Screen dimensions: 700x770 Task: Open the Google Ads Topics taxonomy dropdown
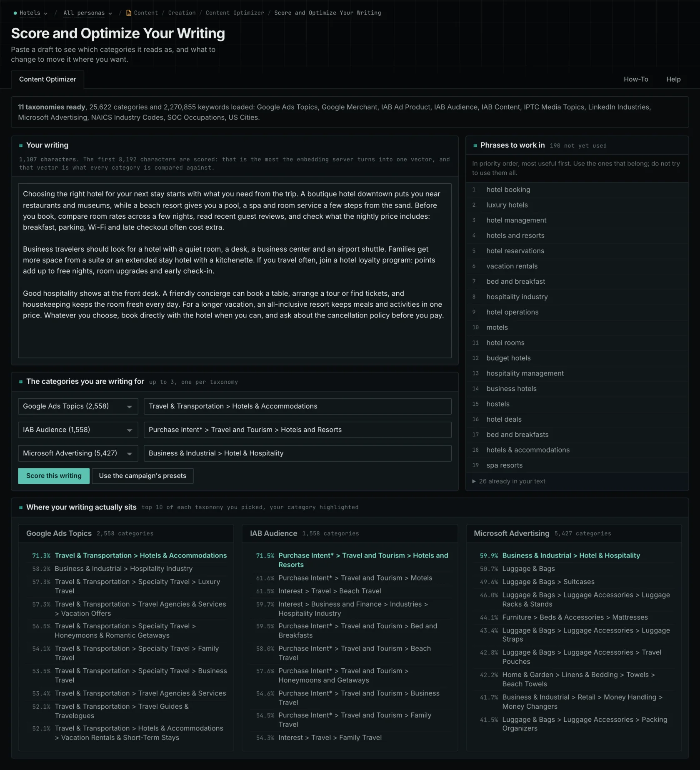(78, 406)
